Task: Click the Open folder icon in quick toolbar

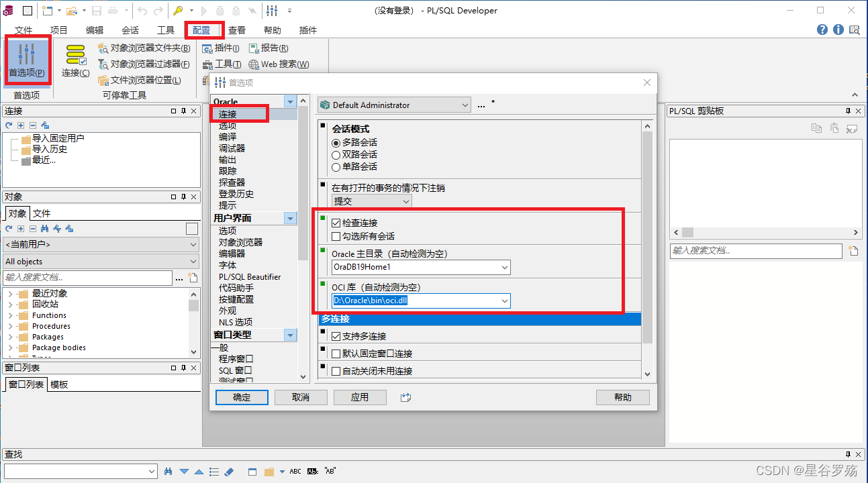Action: pyautogui.click(x=70, y=11)
